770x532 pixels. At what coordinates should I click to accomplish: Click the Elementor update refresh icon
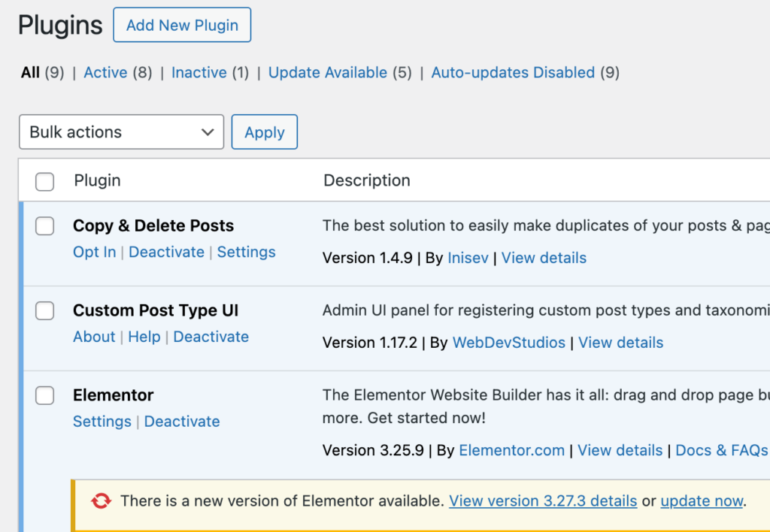100,501
